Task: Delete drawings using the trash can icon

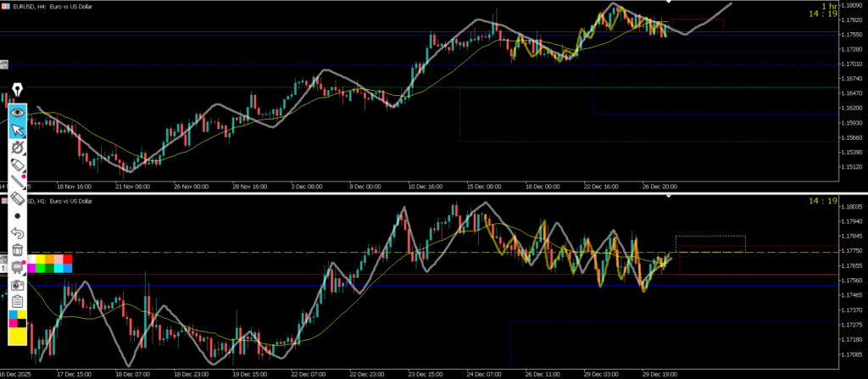Action: coord(18,250)
